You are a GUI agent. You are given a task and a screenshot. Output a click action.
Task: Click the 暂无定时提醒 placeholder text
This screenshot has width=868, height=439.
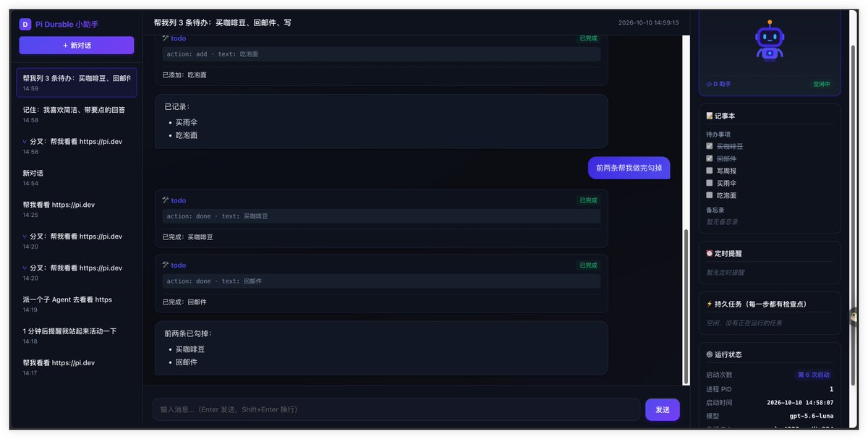point(726,273)
